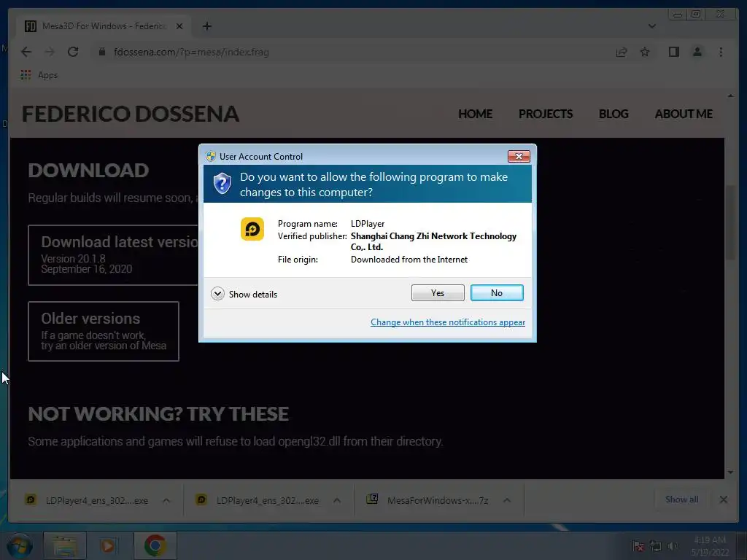Open ABOUT ME in site navigation
The image size is (747, 560).
coord(684,114)
